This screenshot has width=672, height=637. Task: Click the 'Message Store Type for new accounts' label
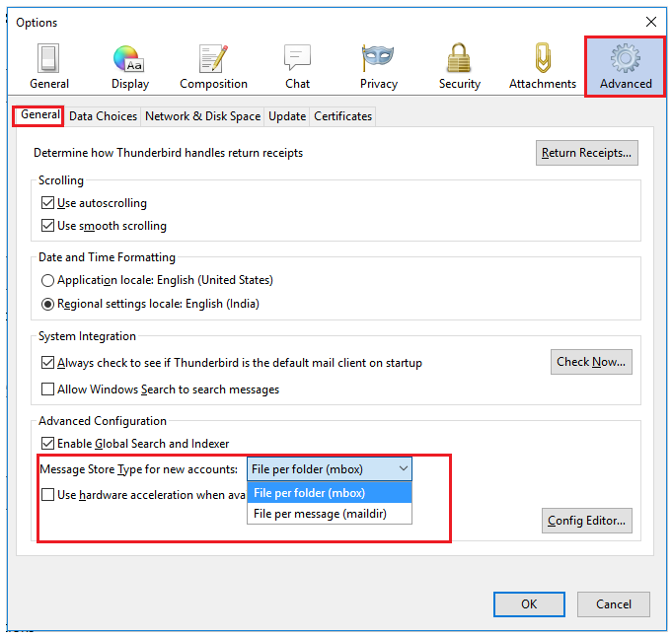tap(138, 469)
